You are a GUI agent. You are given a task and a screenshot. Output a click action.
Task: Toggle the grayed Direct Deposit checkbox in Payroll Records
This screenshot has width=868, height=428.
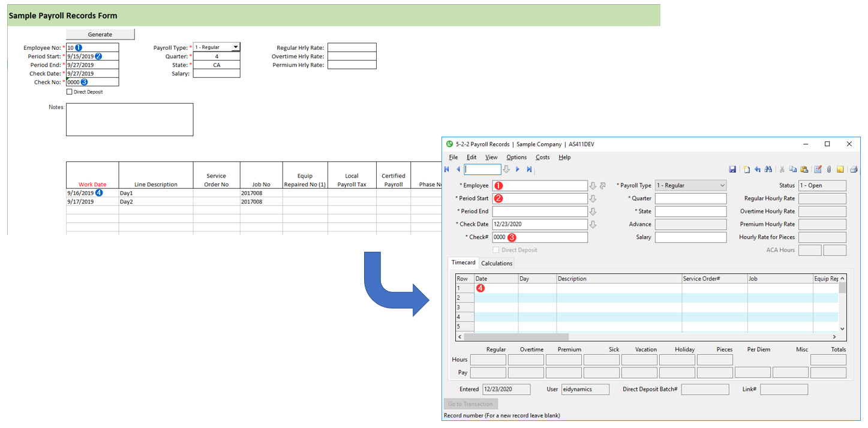(x=495, y=250)
